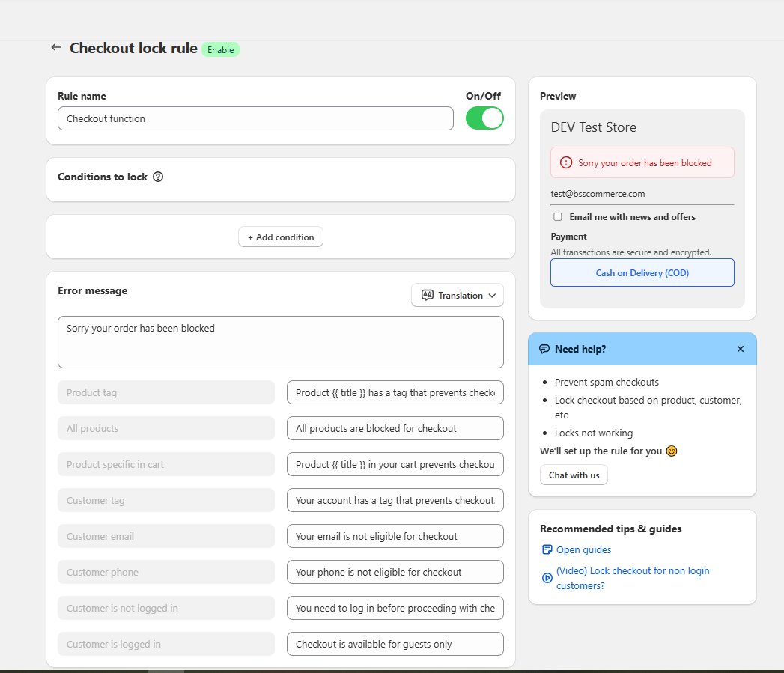Click the video play icon in tips section
The height and width of the screenshot is (673, 784).
click(x=548, y=578)
